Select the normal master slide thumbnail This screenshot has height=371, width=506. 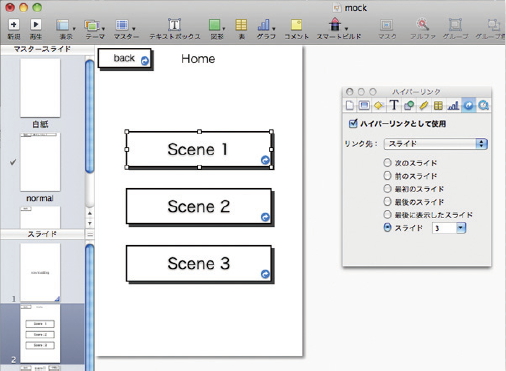(x=40, y=162)
